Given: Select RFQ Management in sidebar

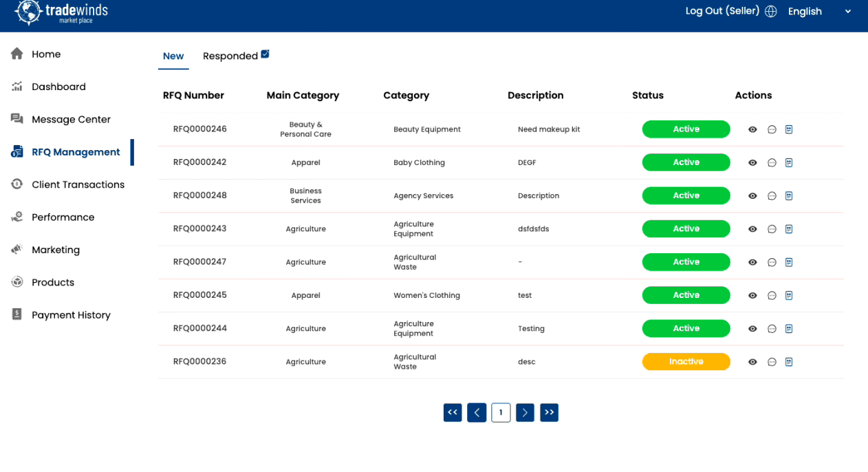Looking at the screenshot, I should pos(76,152).
